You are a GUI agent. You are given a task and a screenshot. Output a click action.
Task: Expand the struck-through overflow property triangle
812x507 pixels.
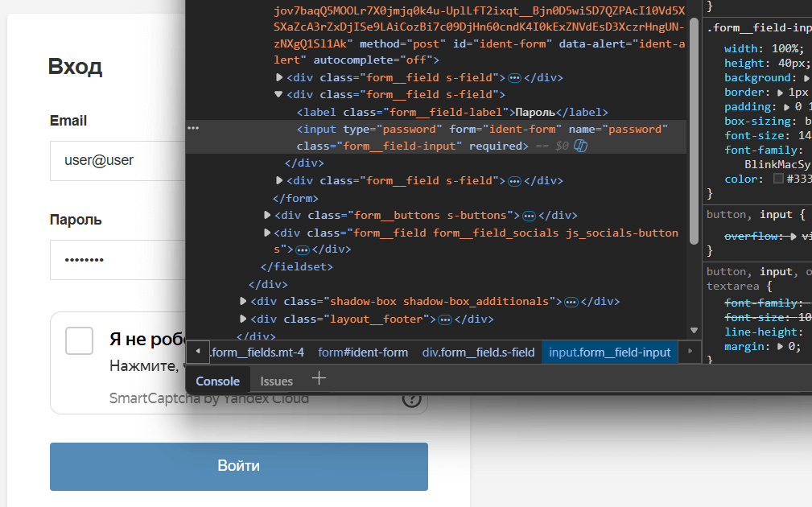793,236
